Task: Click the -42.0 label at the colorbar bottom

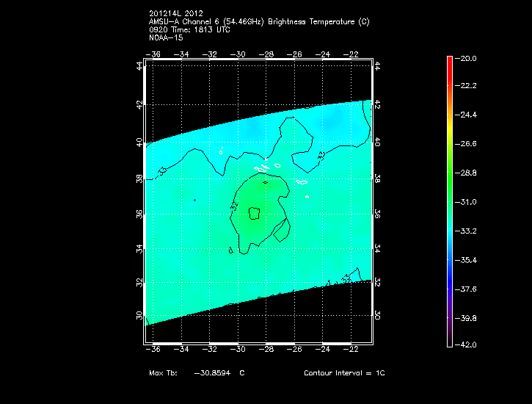Action: [467, 345]
